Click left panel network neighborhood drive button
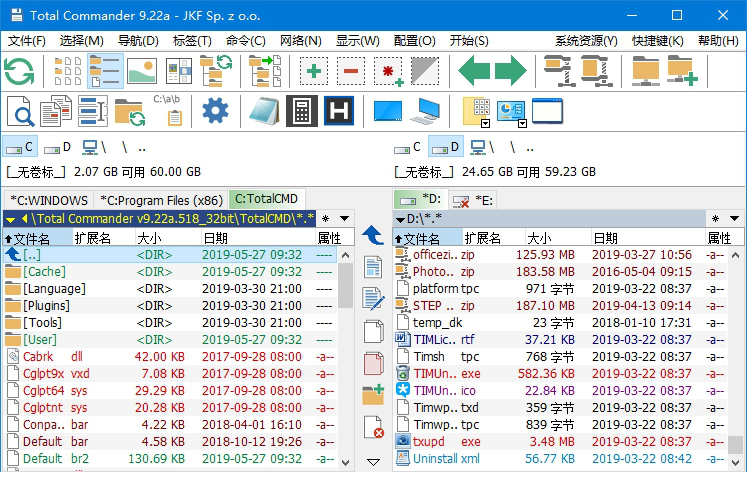 point(94,147)
